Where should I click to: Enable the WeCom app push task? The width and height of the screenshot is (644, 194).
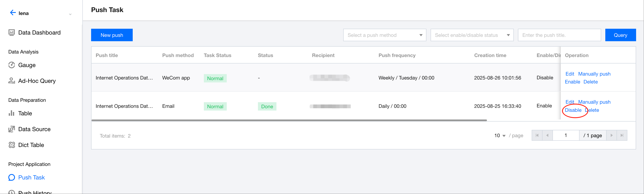[572, 82]
